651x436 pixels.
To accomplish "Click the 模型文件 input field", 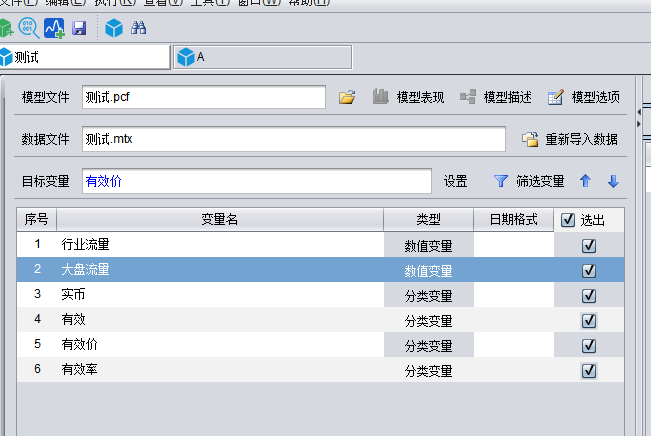I will click(x=204, y=97).
